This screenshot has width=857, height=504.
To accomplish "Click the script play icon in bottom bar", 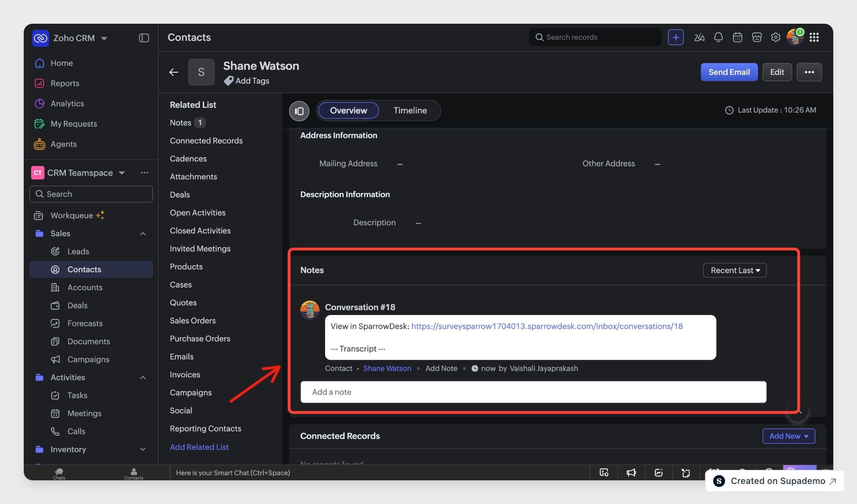I will pos(604,472).
